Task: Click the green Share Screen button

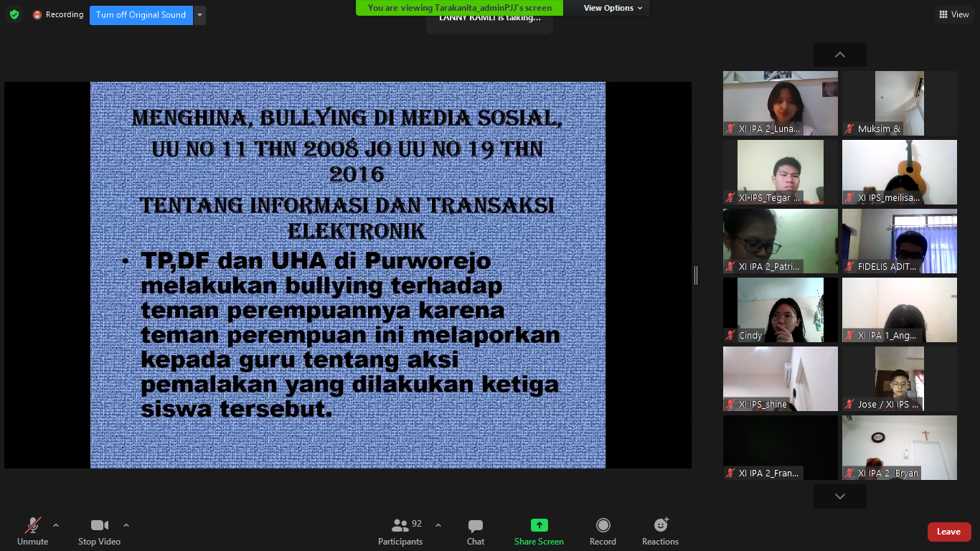Action: pyautogui.click(x=539, y=532)
